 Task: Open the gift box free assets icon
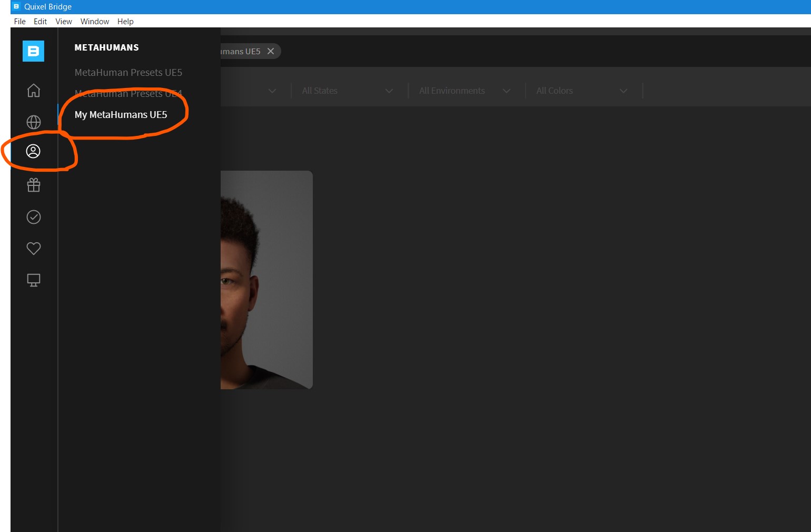(x=34, y=185)
